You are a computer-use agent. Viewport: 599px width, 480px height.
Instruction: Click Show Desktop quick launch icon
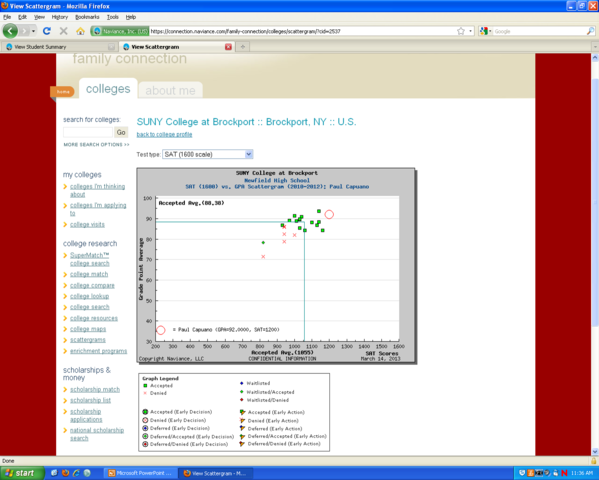tap(54, 473)
